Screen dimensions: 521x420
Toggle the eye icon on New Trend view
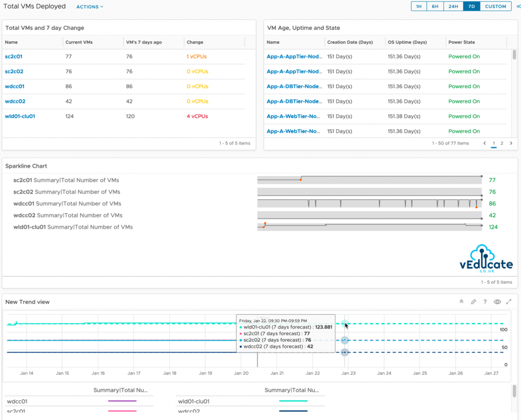click(497, 301)
